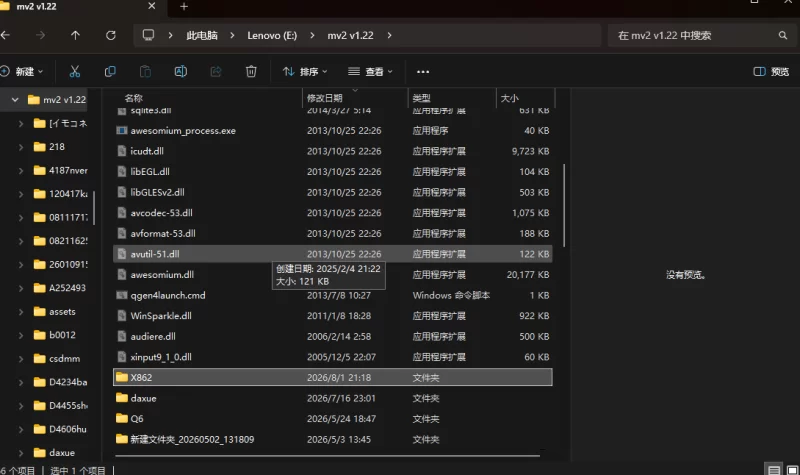Viewport: 800px width, 475px height.
Task: Select the xinput9_1_0.dll file
Action: [x=332, y=357]
